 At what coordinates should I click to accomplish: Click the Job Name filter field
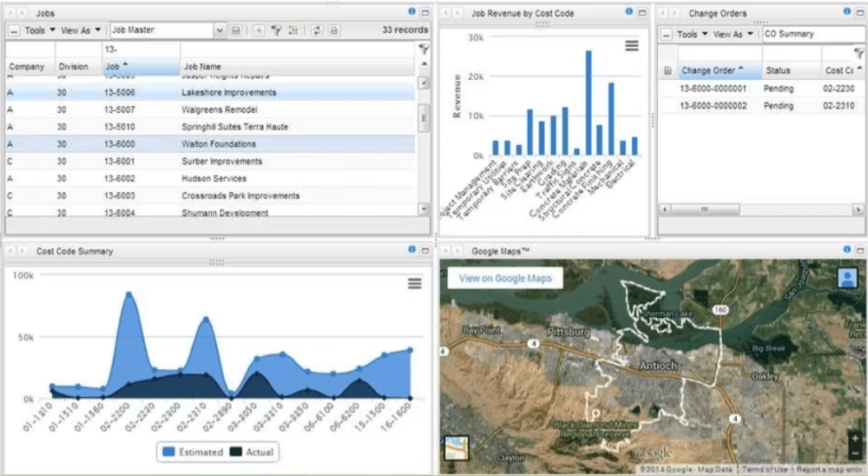click(x=298, y=50)
